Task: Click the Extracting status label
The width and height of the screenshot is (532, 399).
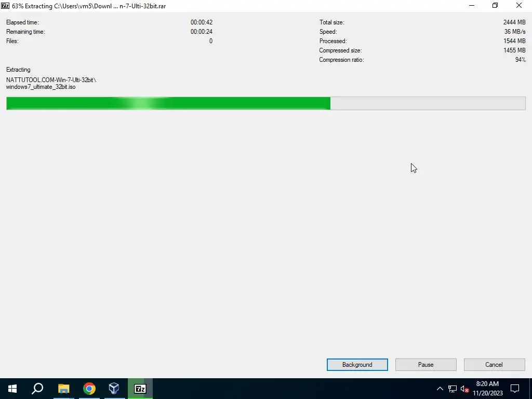Action: click(x=18, y=70)
